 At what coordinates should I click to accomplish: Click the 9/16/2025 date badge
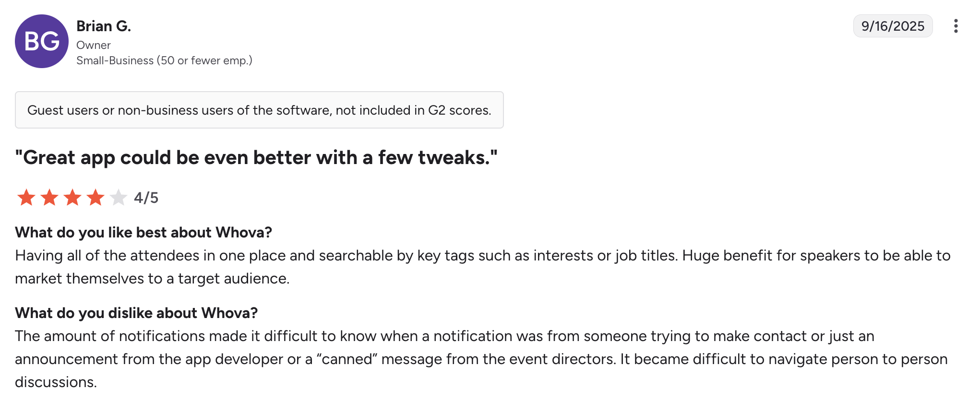pos(893,26)
